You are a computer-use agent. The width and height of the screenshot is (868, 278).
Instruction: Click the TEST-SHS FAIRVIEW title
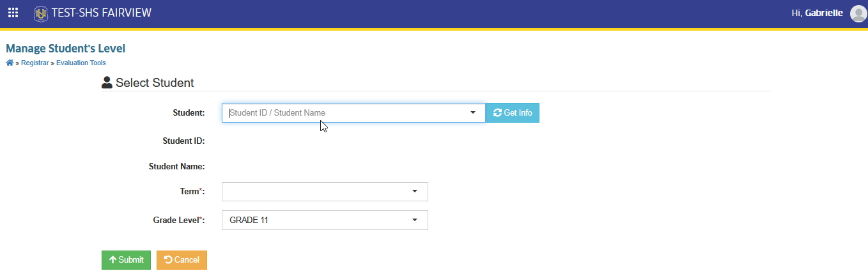point(102,13)
